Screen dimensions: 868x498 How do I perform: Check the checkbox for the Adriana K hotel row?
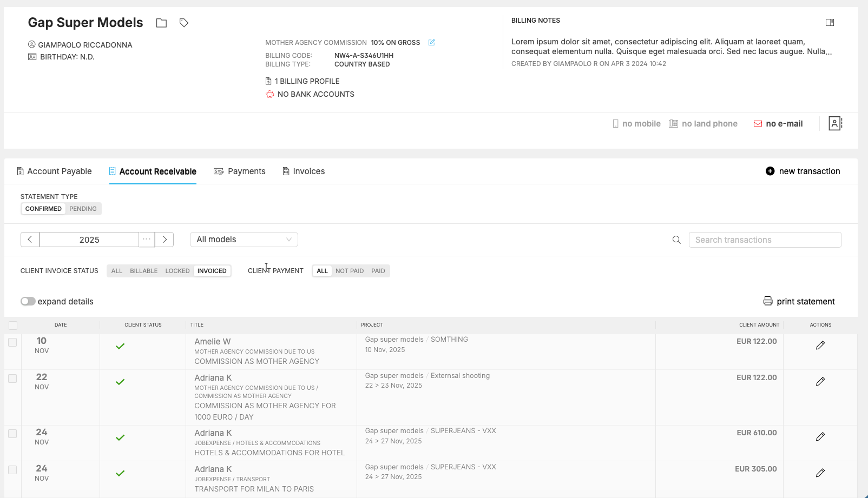[x=12, y=433]
